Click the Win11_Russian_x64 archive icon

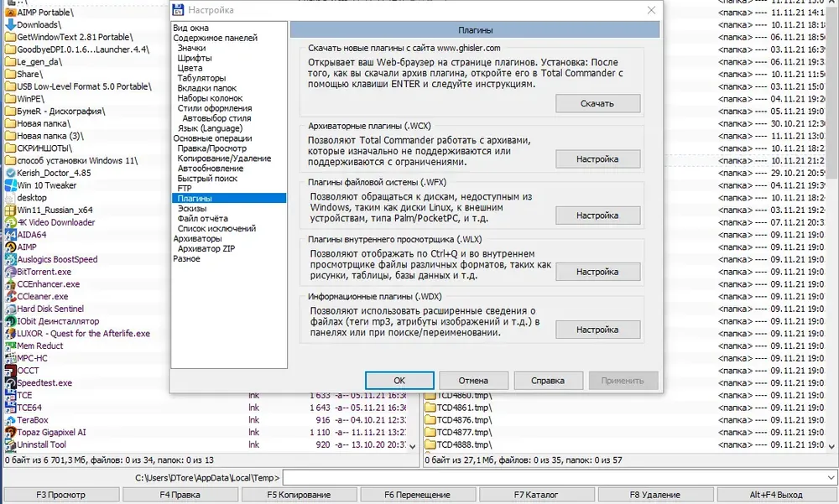(10, 210)
